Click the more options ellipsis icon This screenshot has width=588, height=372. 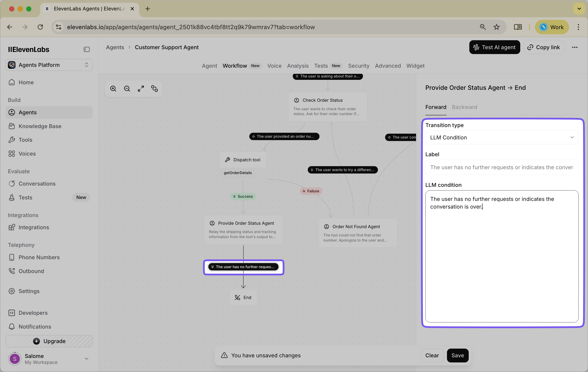(x=575, y=47)
